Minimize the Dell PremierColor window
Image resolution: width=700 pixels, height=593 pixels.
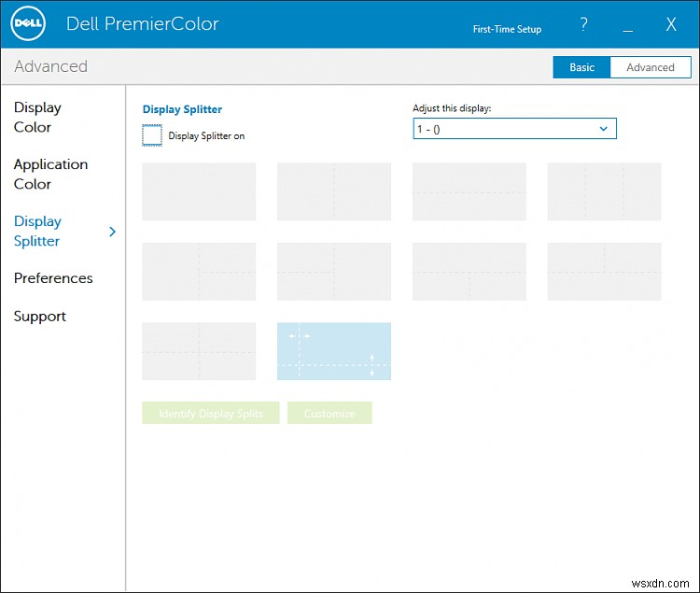click(x=628, y=31)
